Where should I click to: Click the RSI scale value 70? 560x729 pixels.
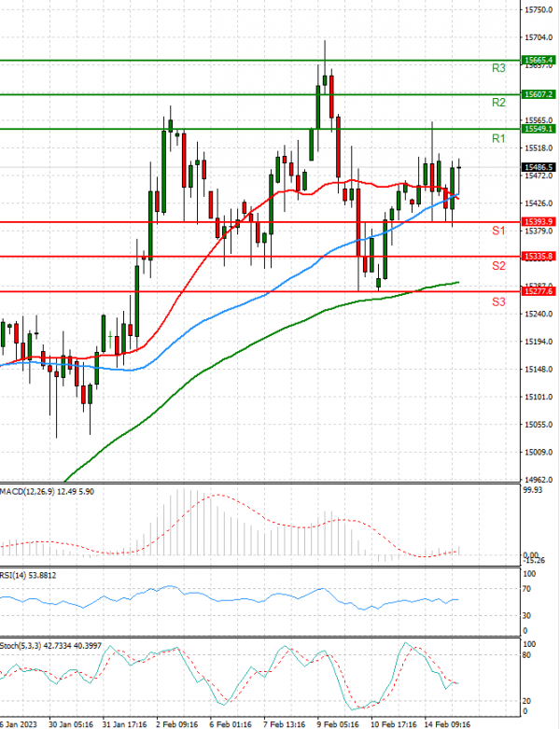[x=526, y=589]
